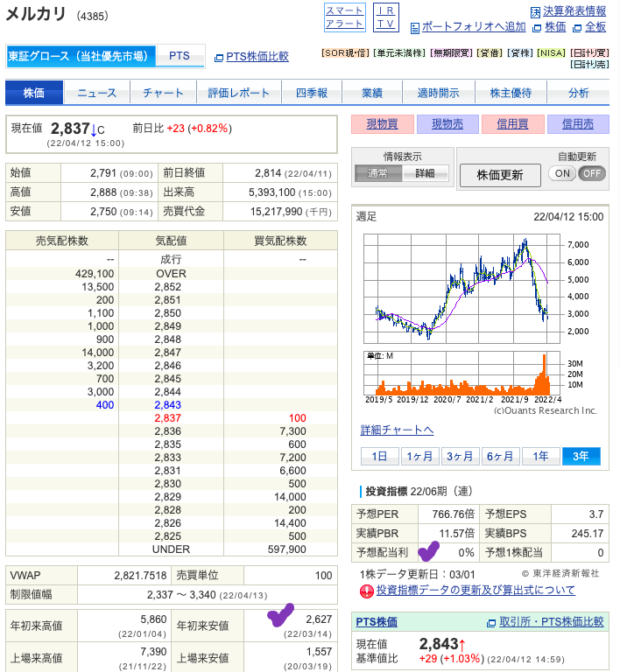Click the 予想PER value 766.76倍
This screenshot has height=672, width=620.
click(x=454, y=514)
